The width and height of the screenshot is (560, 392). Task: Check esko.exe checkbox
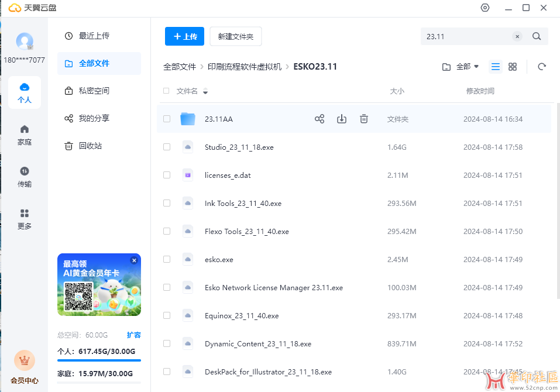click(167, 259)
